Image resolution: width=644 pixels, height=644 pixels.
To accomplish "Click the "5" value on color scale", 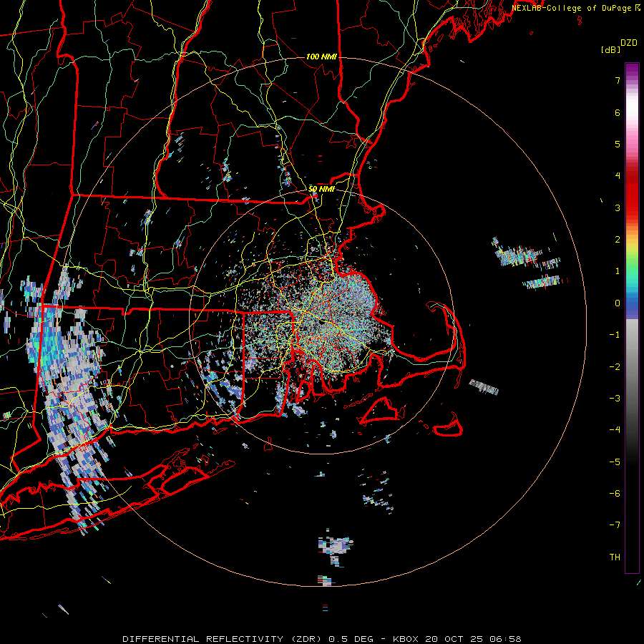I will [x=618, y=144].
